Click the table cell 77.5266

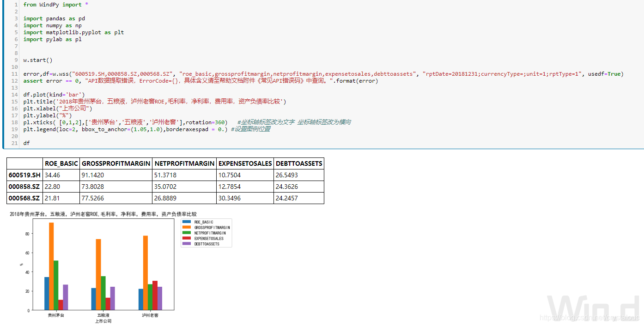click(116, 198)
